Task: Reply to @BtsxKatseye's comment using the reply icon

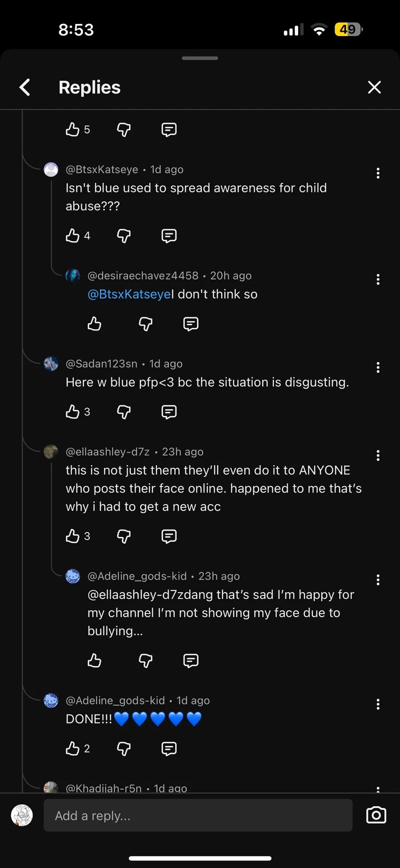Action: coord(169,236)
